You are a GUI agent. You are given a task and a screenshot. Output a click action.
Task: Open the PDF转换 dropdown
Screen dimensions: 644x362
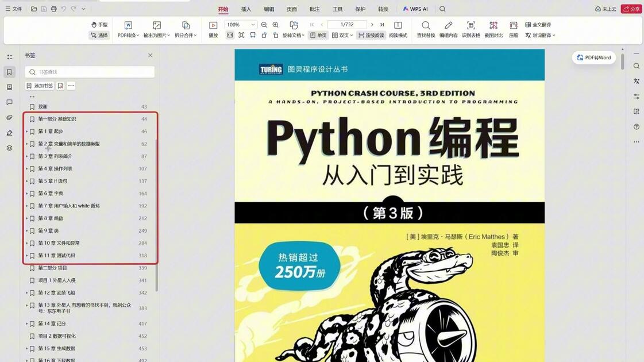pos(128,29)
